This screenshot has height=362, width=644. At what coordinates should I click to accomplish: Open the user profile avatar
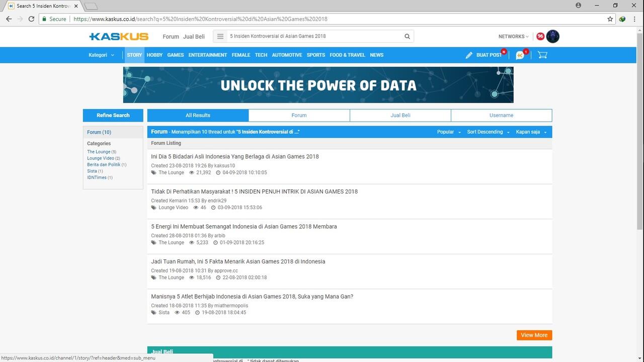552,36
